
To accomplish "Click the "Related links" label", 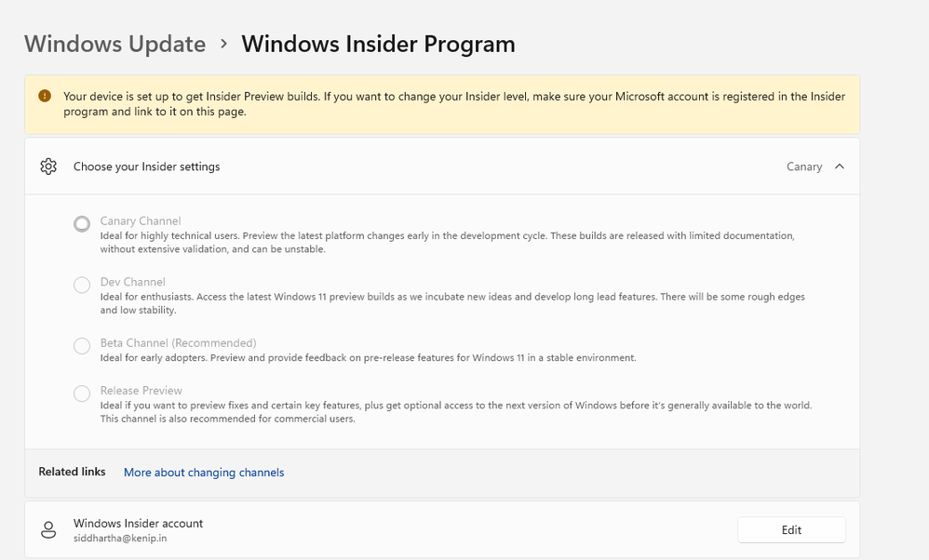I will point(72,472).
